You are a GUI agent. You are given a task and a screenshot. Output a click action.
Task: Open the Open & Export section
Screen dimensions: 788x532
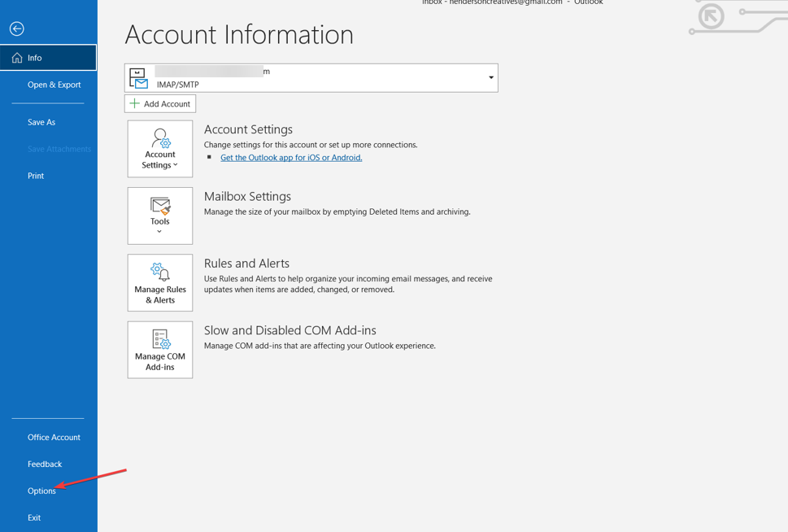tap(54, 85)
